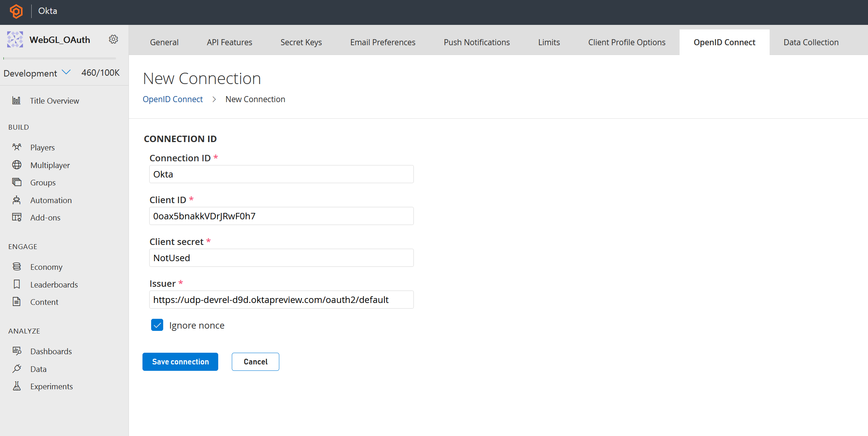Viewport: 868px width, 436px height.
Task: Click the Cancel button
Action: (255, 362)
